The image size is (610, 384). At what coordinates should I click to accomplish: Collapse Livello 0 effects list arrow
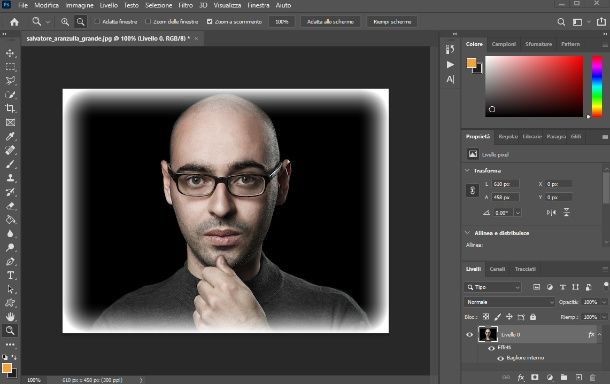click(x=599, y=334)
